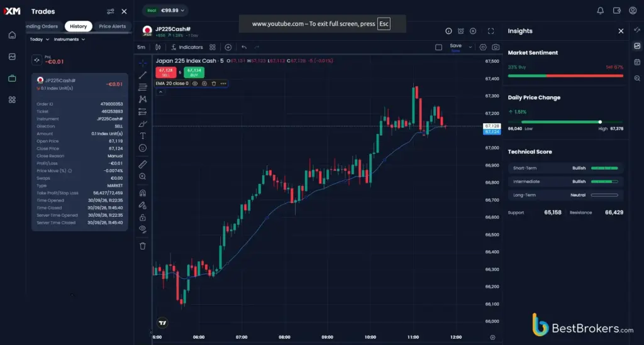The height and width of the screenshot is (345, 644).
Task: Click the chart time zone settings icon
Action: (x=492, y=337)
